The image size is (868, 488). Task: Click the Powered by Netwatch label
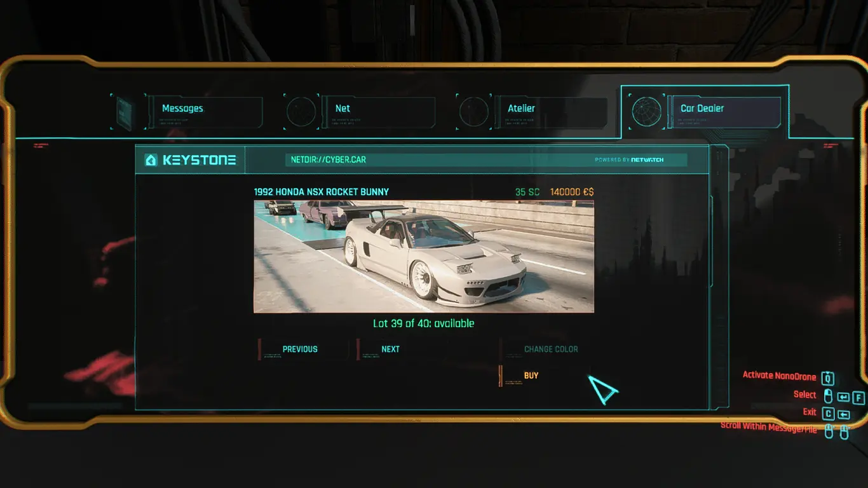(x=629, y=160)
